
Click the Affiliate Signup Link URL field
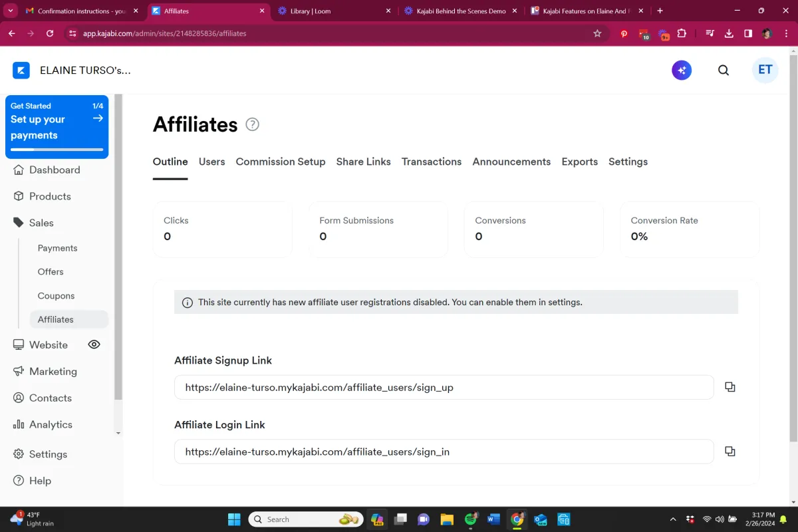(444, 387)
